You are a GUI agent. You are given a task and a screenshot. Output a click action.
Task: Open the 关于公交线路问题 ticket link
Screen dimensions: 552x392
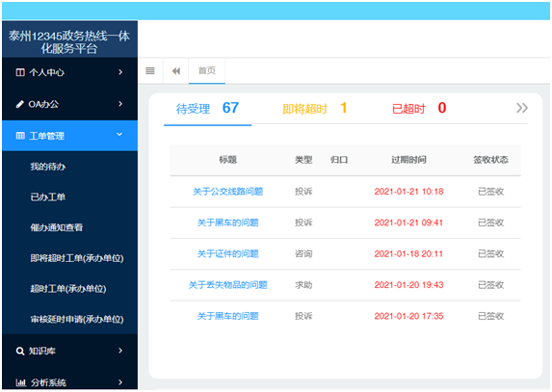(227, 192)
